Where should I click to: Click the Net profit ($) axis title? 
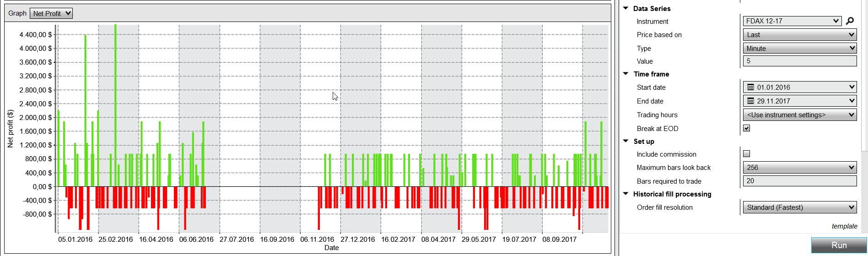click(11, 129)
